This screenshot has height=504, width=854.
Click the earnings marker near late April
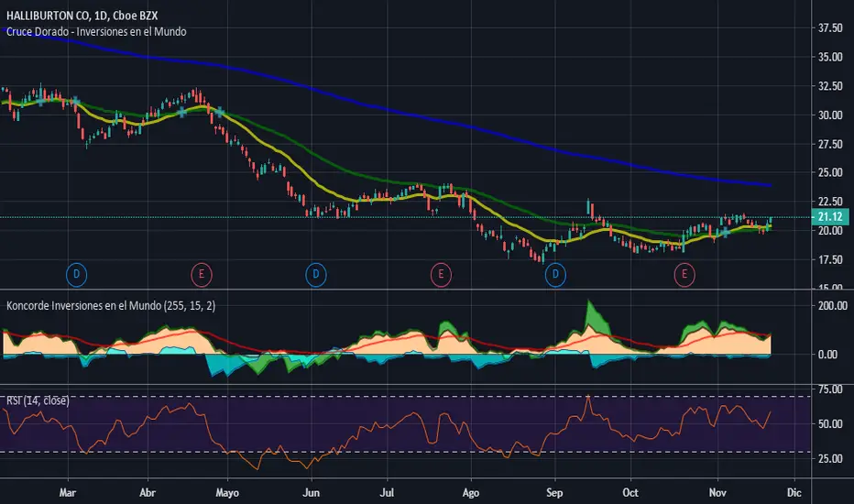tap(202, 274)
